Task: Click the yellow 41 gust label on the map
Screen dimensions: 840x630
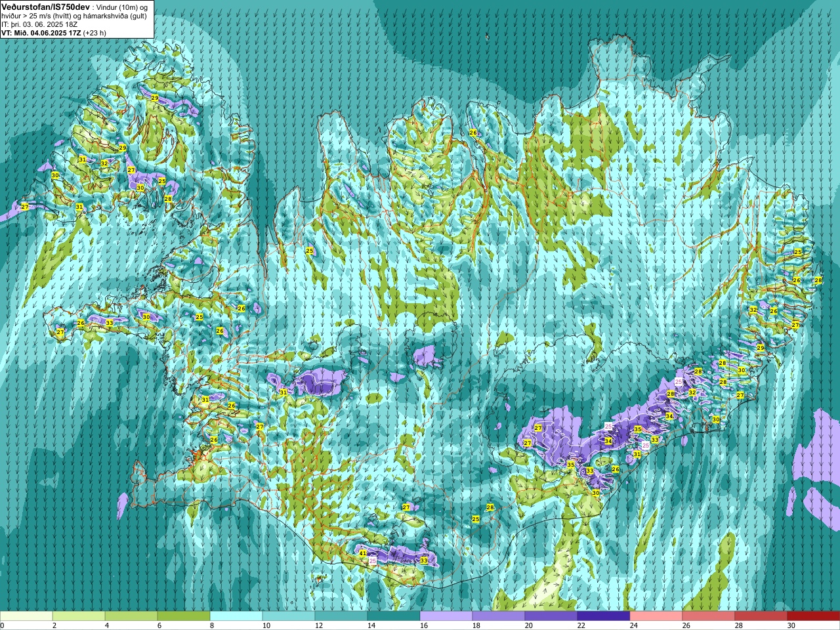Action: pyautogui.click(x=363, y=554)
